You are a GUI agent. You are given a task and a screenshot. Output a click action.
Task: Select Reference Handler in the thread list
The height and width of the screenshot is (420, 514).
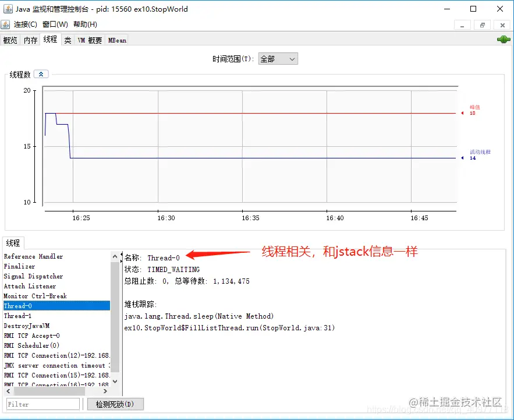[56, 256]
